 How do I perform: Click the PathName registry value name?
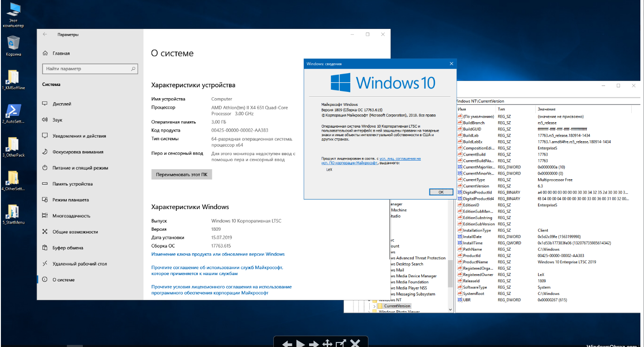pos(472,249)
